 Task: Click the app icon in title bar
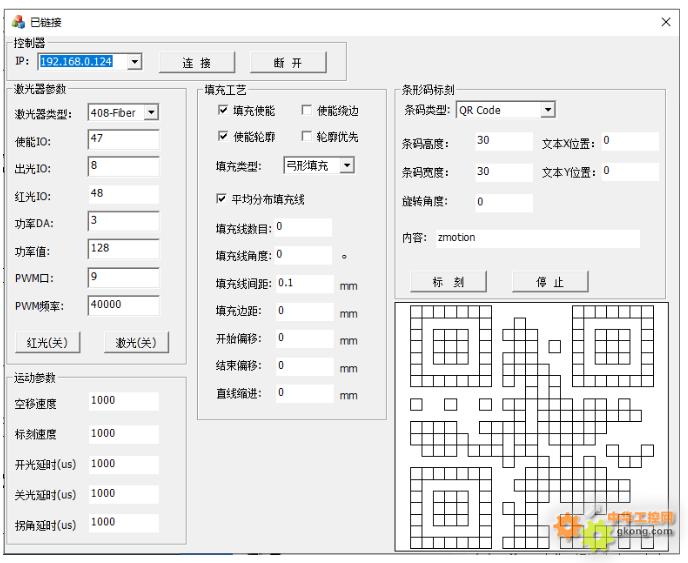click(x=18, y=22)
